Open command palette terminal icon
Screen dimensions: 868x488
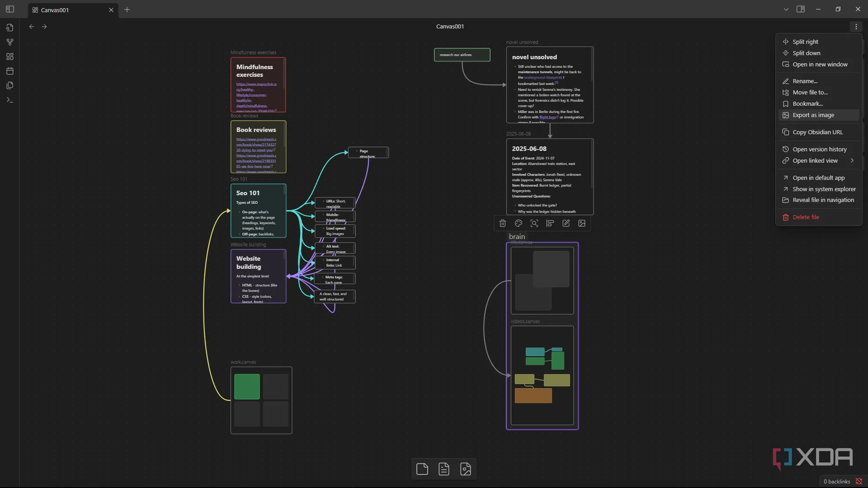click(x=10, y=100)
